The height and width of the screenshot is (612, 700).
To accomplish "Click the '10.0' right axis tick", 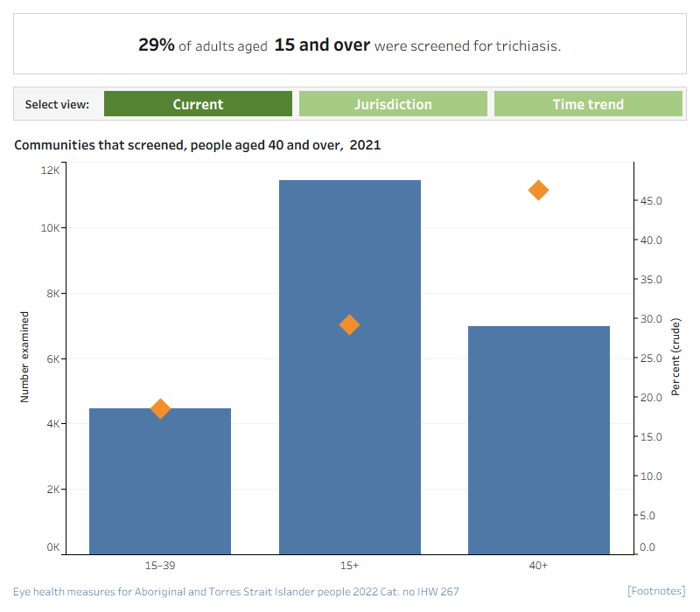I will 651,476.
